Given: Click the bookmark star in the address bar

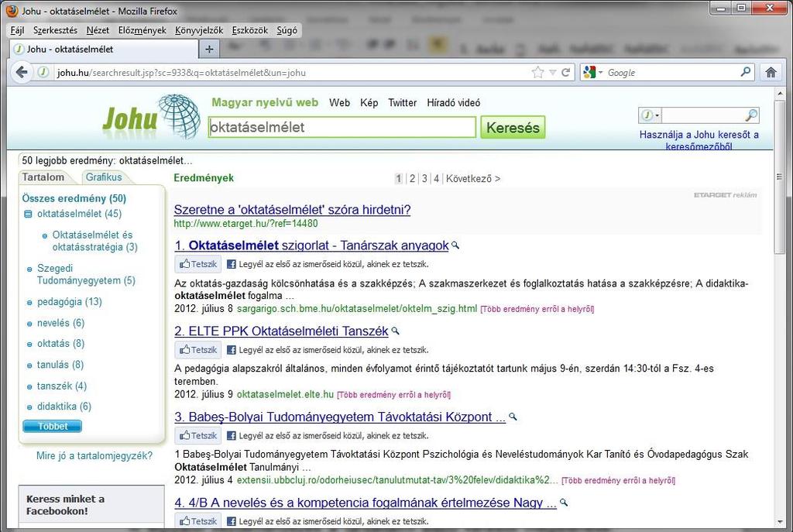Looking at the screenshot, I should [x=537, y=72].
